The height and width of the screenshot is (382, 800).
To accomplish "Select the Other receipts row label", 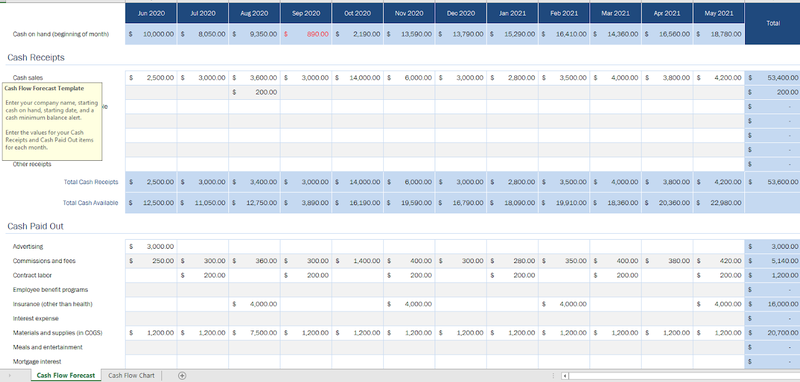I will coord(32,164).
